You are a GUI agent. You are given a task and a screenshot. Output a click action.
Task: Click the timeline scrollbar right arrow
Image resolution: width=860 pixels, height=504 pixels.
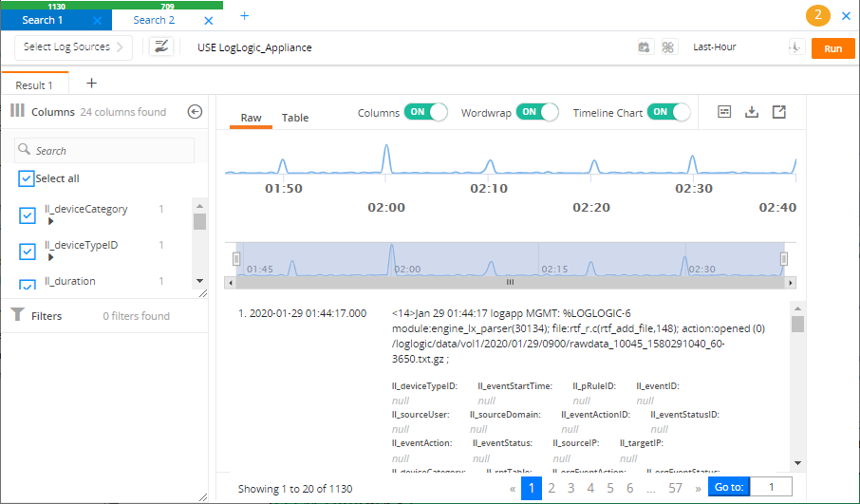[791, 283]
